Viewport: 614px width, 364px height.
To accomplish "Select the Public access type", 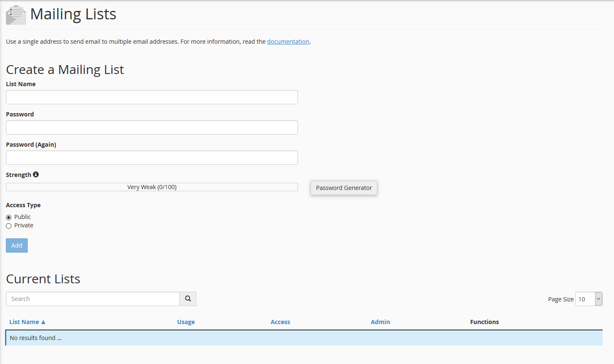I will click(8, 217).
